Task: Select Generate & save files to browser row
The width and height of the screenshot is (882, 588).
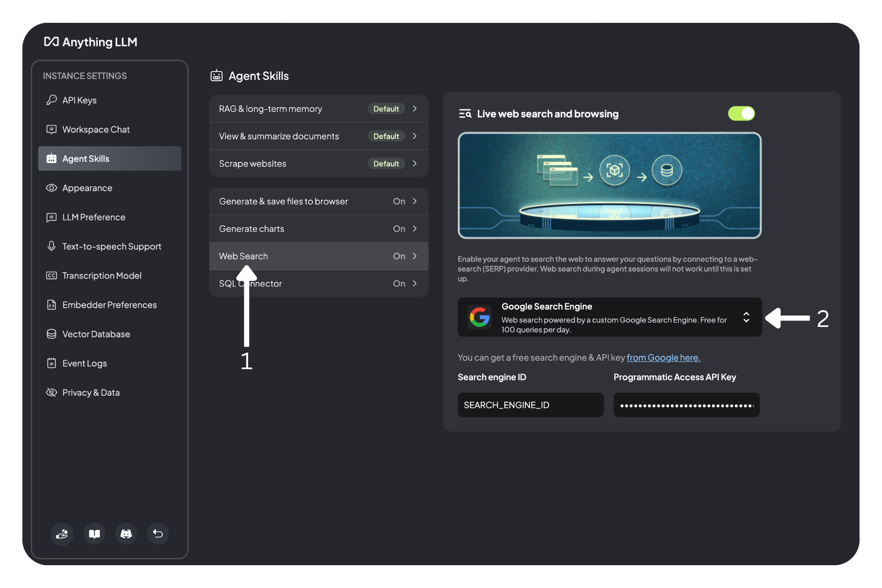Action: point(319,201)
